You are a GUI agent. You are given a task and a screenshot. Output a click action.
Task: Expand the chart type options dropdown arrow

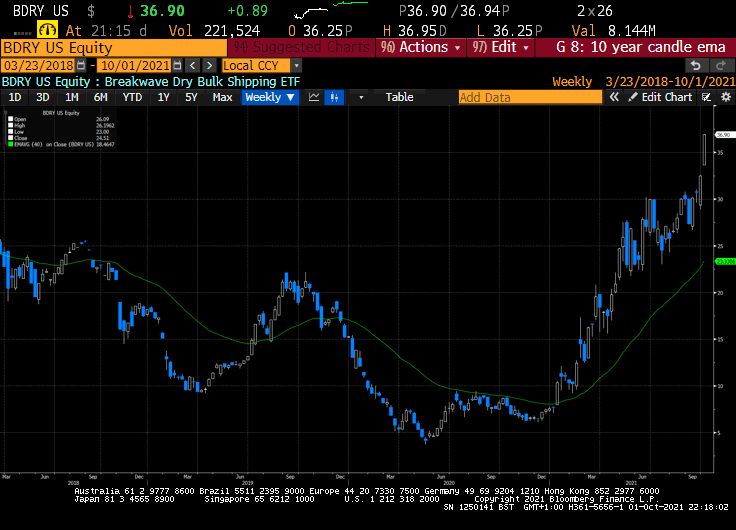coord(361,97)
